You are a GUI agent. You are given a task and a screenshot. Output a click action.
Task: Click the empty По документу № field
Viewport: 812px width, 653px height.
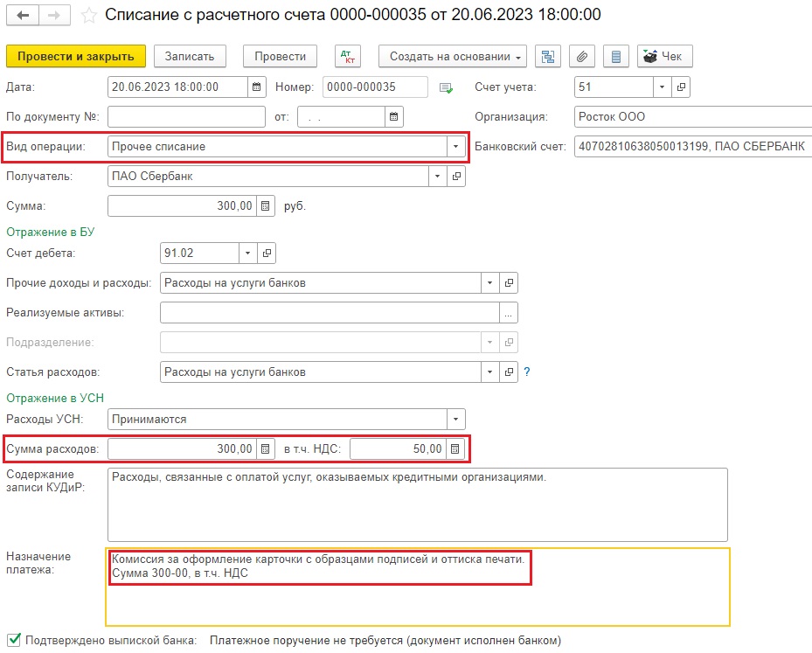tap(186, 116)
